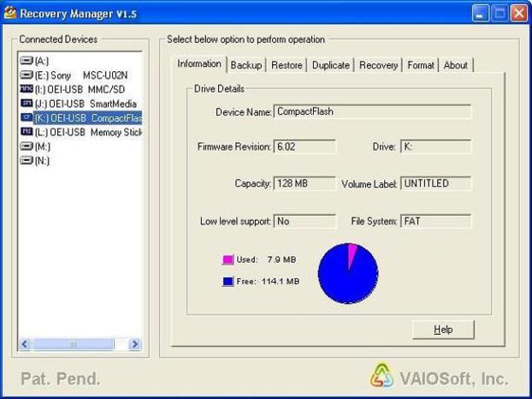Click the blue Free color swatch
The width and height of the screenshot is (532, 399).
tap(228, 281)
